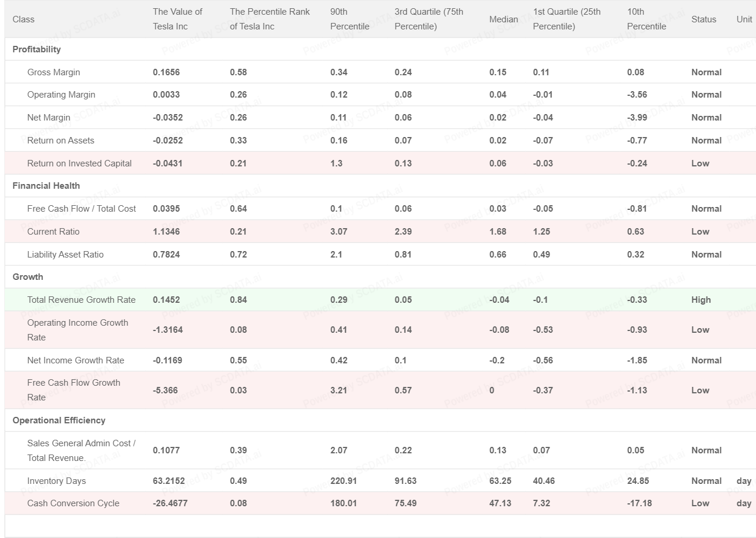Click the 10th Percentile column header
The width and height of the screenshot is (756, 538).
(647, 19)
